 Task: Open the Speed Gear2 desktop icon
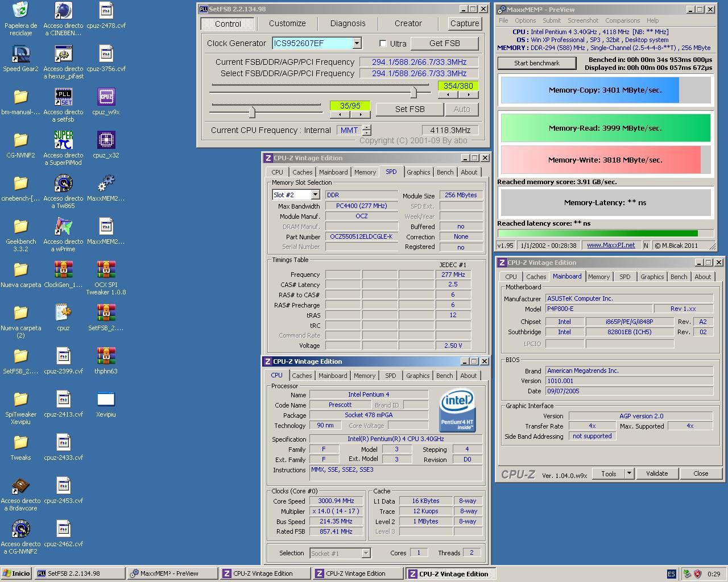click(20, 54)
